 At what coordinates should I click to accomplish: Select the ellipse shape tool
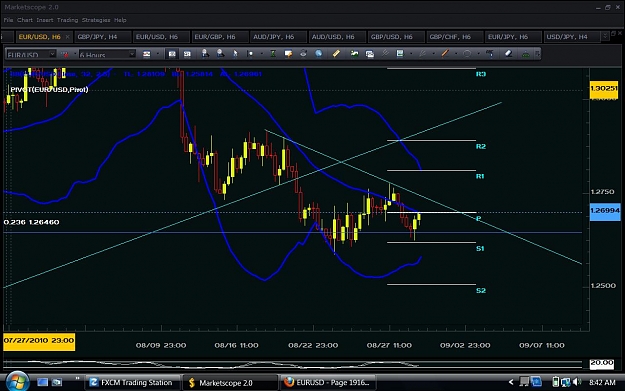click(x=467, y=53)
